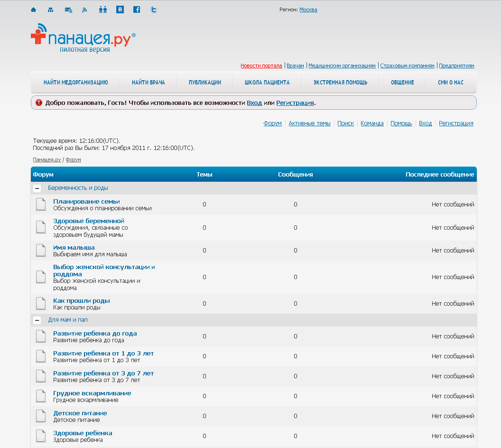
Task: Open the Для мам и пап category link
Action: click(68, 320)
